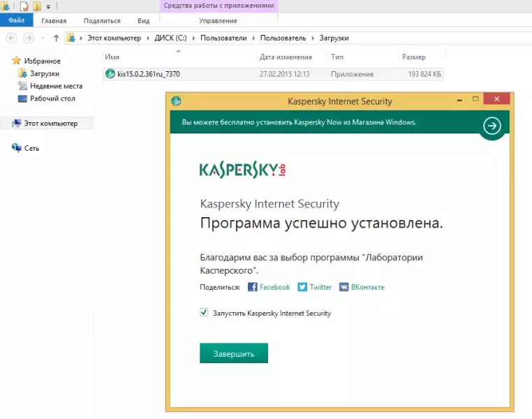The height and width of the screenshot is (419, 532).
Task: Go up one folder level arrow
Action: (x=57, y=38)
